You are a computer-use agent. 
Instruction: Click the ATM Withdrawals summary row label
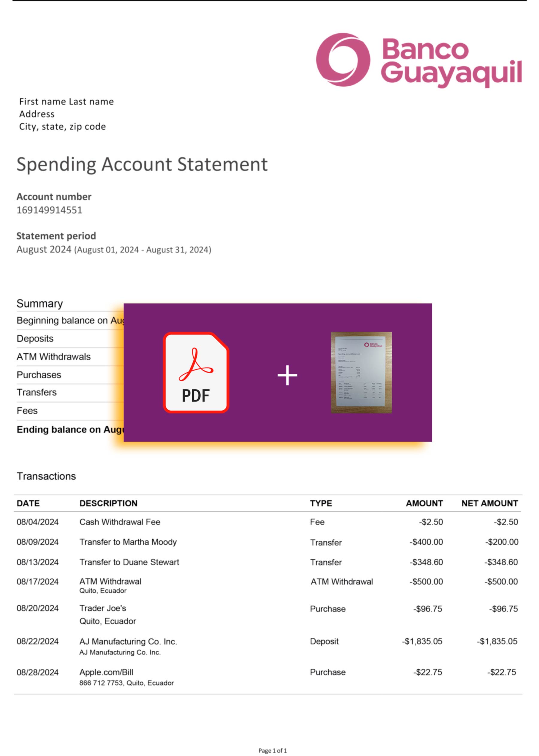(x=54, y=357)
